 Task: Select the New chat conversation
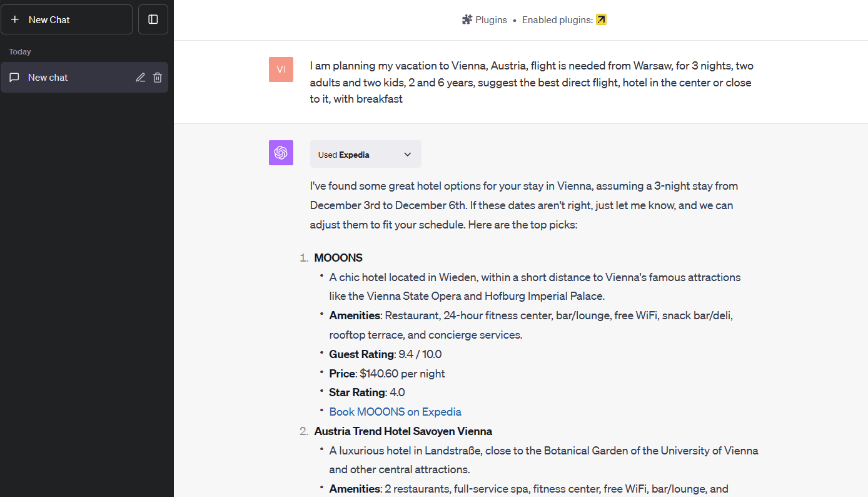click(x=84, y=78)
